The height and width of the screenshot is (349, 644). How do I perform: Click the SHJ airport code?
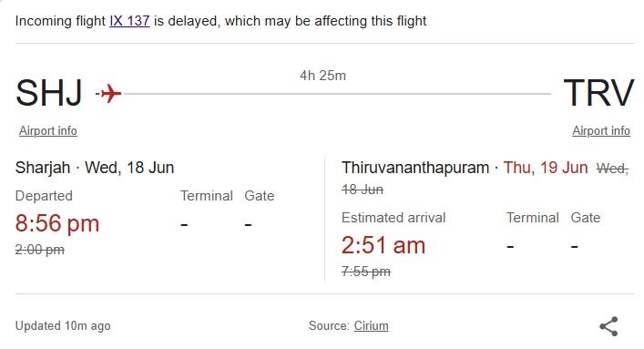click(49, 93)
